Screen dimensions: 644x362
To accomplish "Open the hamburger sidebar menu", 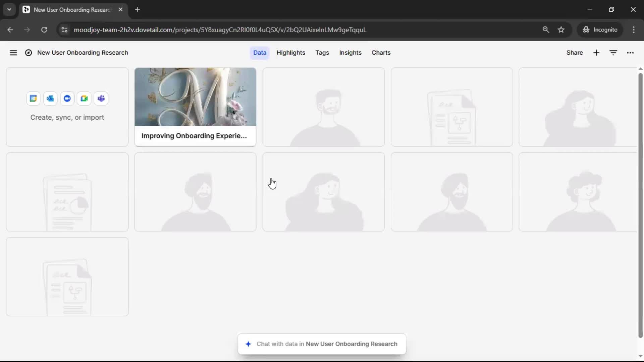I will [13, 53].
